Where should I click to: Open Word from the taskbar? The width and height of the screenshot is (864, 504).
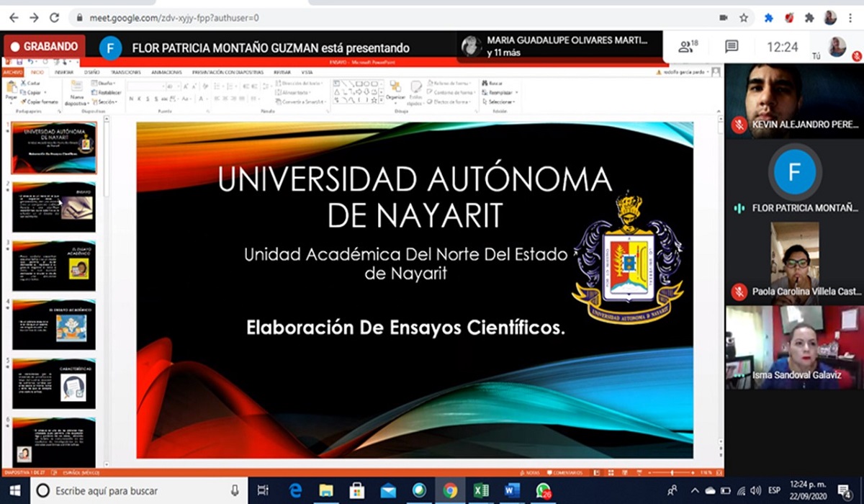coord(512,490)
